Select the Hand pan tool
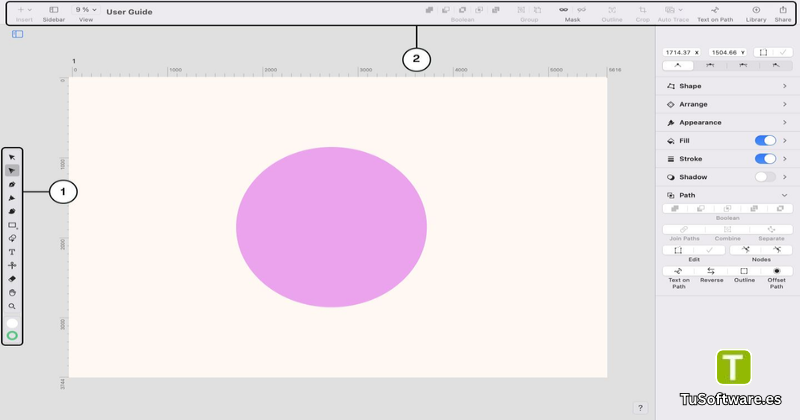The height and width of the screenshot is (420, 800). (x=12, y=292)
